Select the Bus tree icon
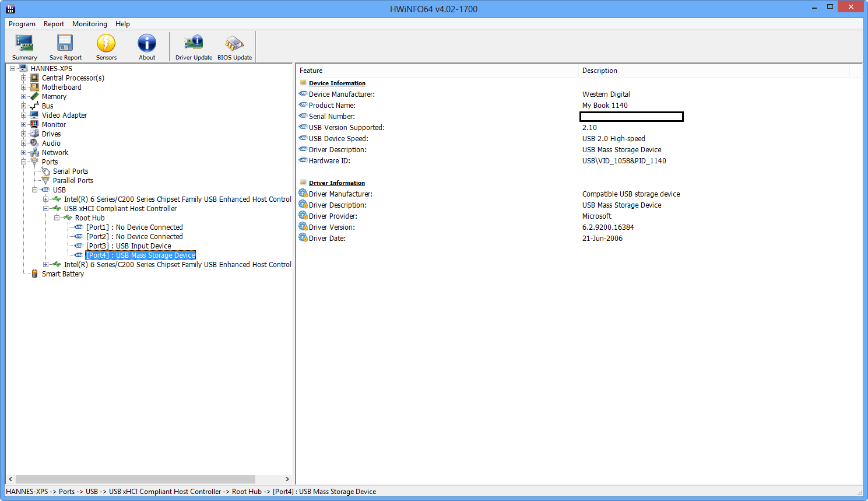This screenshot has height=501, width=868. (34, 106)
